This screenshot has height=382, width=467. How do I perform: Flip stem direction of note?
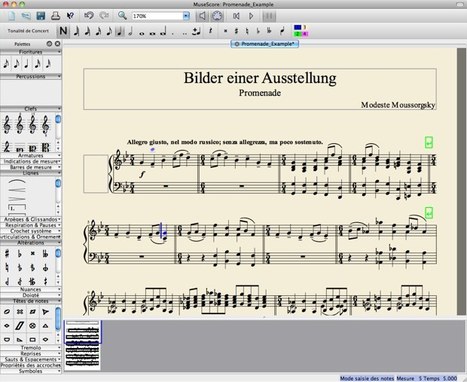click(282, 31)
